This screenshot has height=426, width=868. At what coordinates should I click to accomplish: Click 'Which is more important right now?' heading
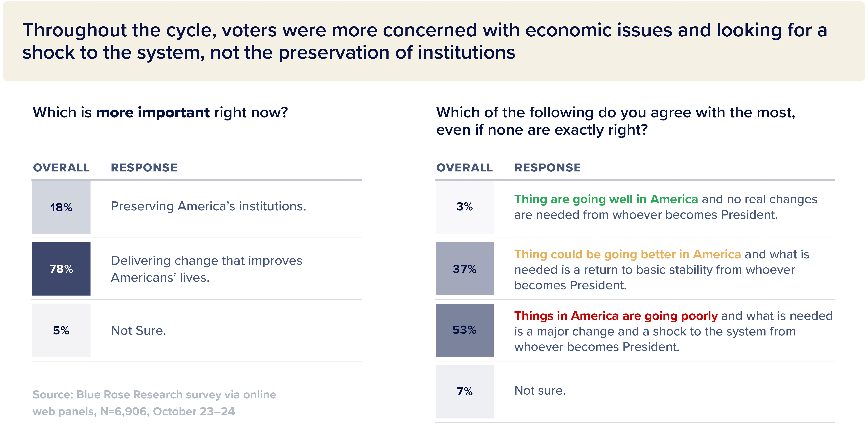(160, 112)
